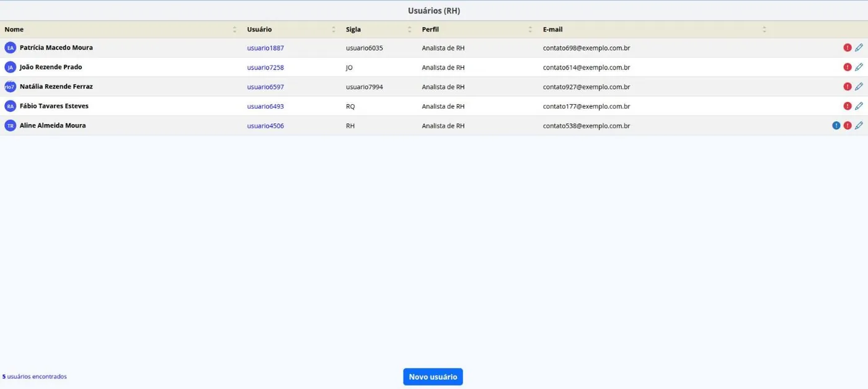
Task: Click the sigla cell usuario6035
Action: click(x=365, y=48)
